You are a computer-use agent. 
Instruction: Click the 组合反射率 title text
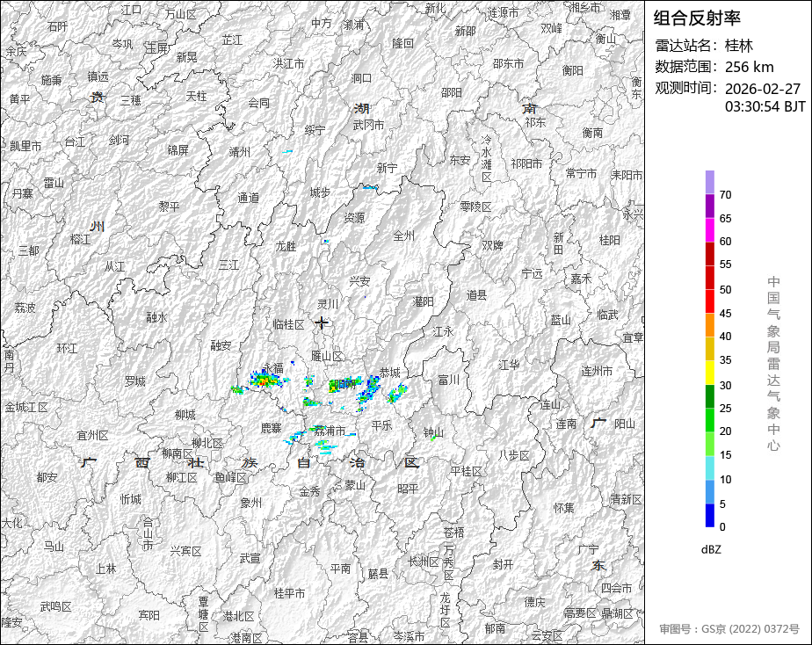click(697, 18)
